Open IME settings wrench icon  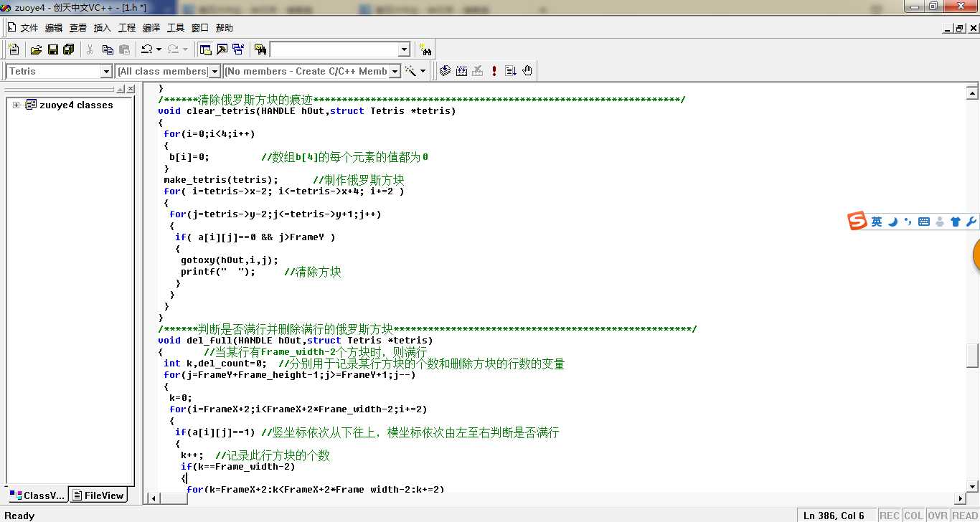(x=971, y=222)
